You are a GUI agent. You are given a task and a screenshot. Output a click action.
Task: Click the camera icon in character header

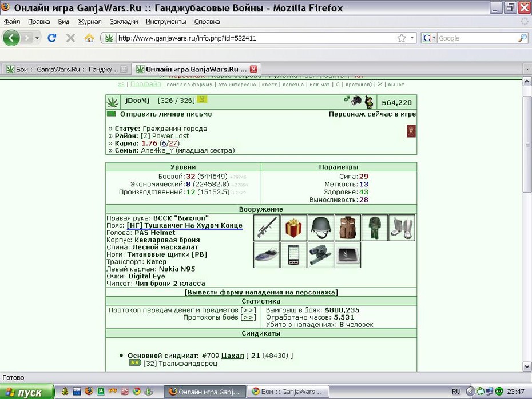pyautogui.click(x=356, y=101)
